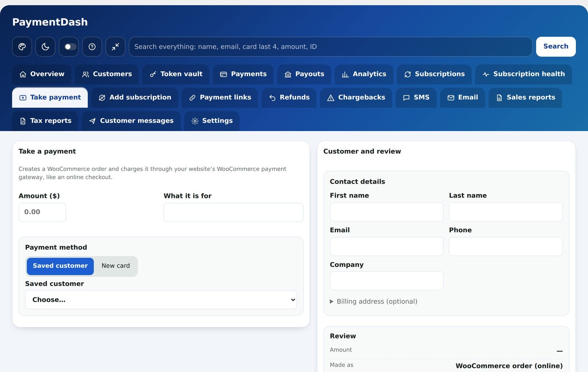Viewport: 588px width, 372px height.
Task: Open the Settings tab
Action: point(212,121)
